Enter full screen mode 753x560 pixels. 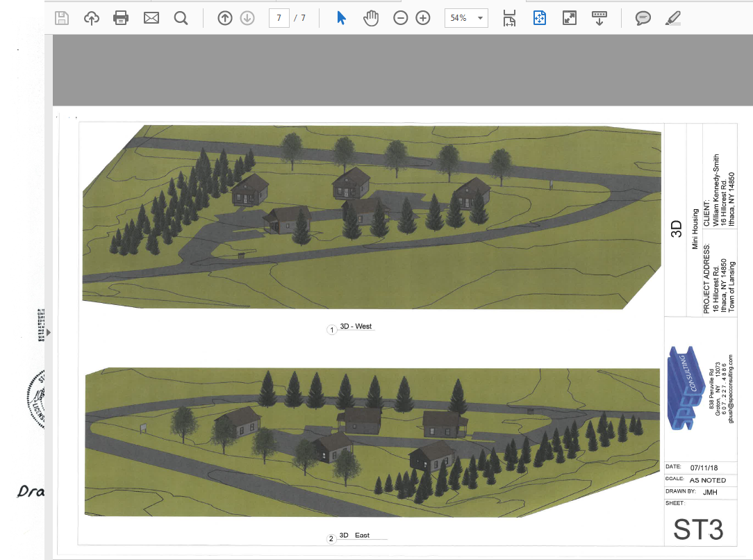pos(570,18)
